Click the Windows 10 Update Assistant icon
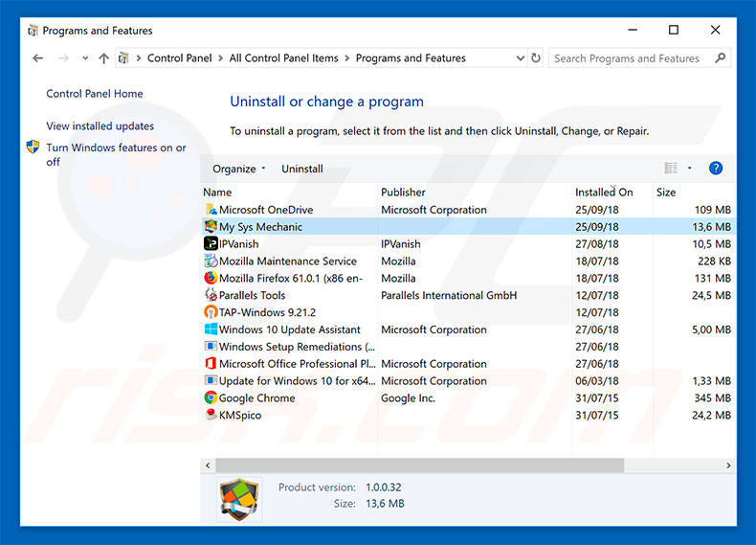756x545 pixels. (211, 329)
